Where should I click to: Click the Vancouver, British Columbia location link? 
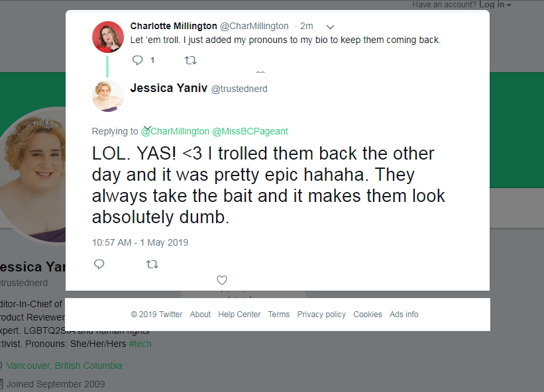click(64, 366)
